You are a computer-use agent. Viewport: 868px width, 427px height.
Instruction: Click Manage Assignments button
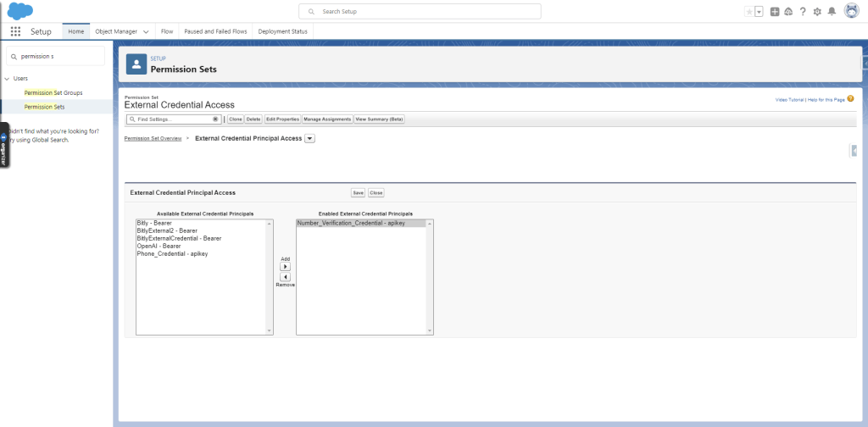point(327,119)
